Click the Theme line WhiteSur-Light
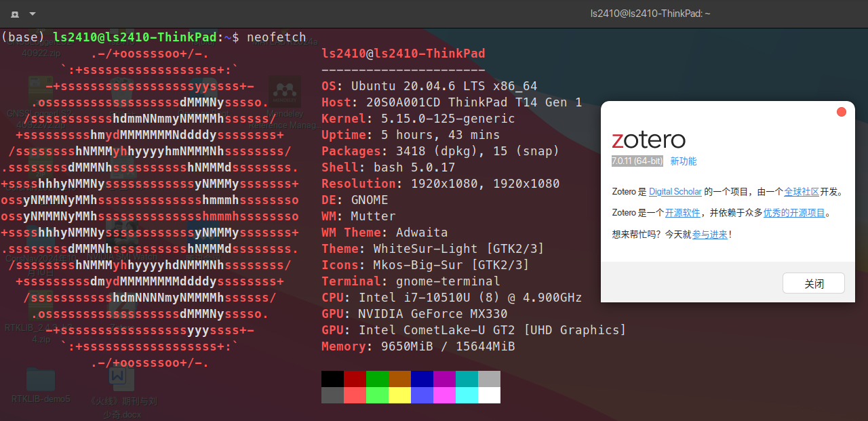This screenshot has width=868, height=421. coord(433,249)
